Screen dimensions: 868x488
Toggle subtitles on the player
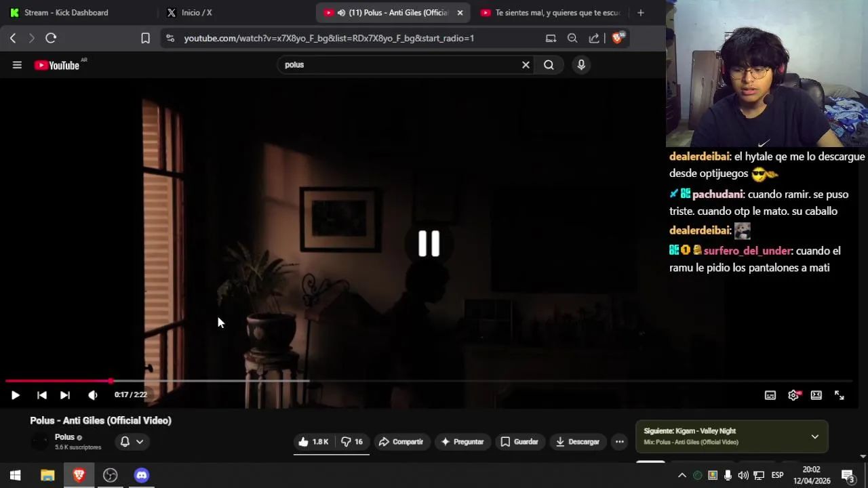click(x=770, y=395)
